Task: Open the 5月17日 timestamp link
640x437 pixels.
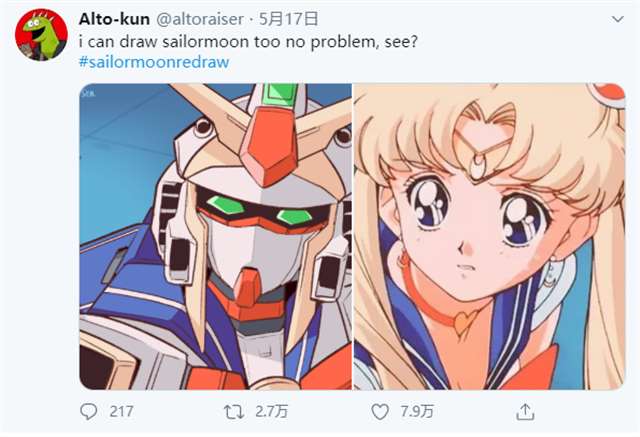Action: pos(288,19)
